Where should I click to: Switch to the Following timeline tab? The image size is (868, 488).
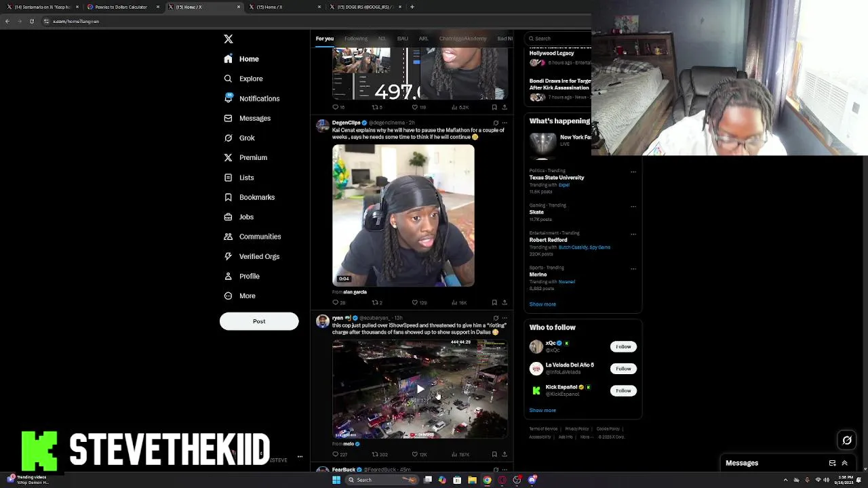coord(355,39)
